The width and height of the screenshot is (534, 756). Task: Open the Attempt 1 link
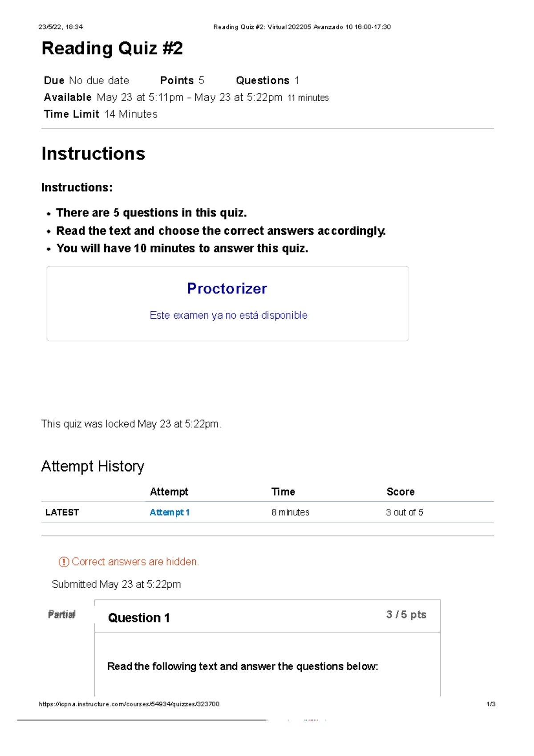click(170, 512)
